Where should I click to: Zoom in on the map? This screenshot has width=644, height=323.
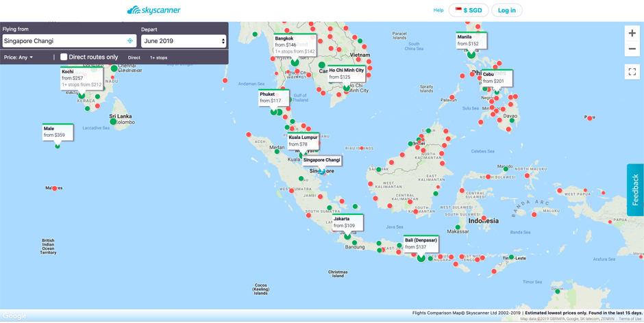(632, 33)
